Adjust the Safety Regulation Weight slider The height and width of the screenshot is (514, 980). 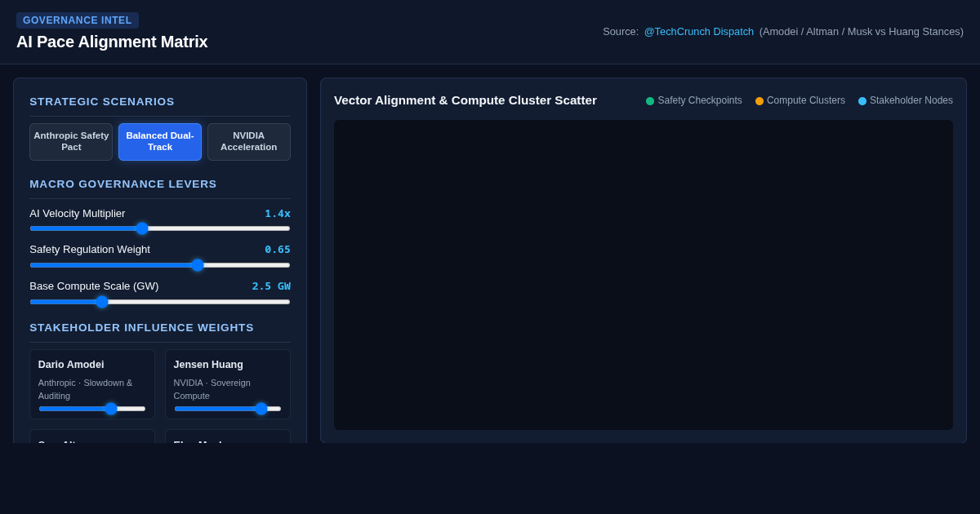point(160,265)
